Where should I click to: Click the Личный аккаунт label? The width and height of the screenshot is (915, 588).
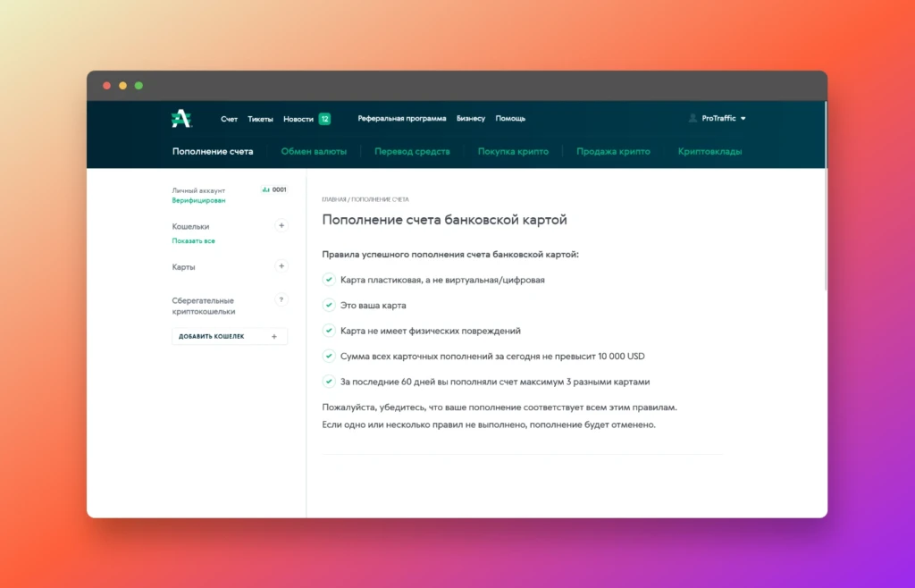(198, 190)
